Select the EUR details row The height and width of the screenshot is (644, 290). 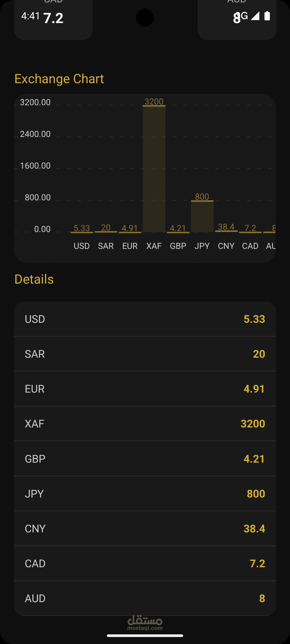[x=145, y=389]
